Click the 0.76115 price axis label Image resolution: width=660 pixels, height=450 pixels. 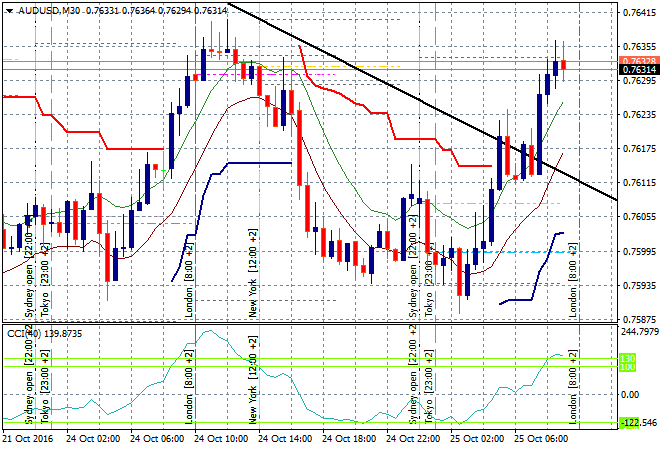(x=639, y=182)
